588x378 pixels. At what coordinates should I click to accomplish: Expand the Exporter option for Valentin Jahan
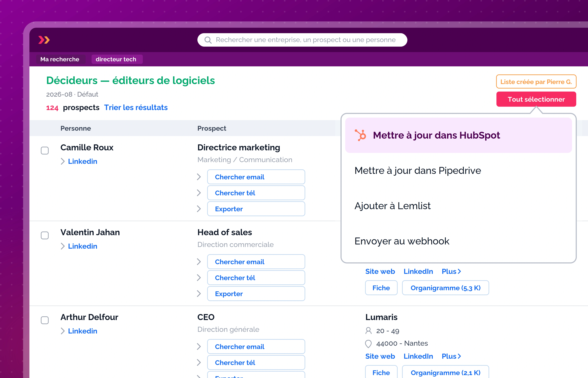199,294
